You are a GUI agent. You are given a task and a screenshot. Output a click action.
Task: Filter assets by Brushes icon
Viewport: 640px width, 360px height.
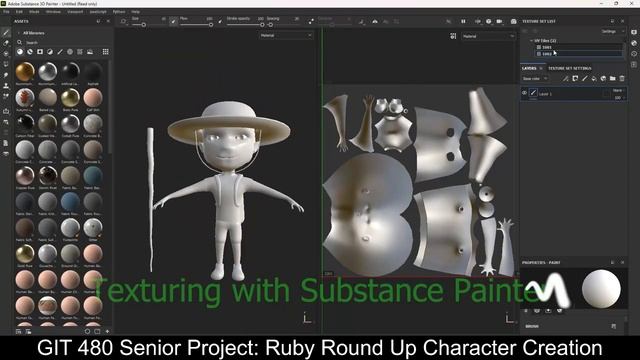point(60,52)
